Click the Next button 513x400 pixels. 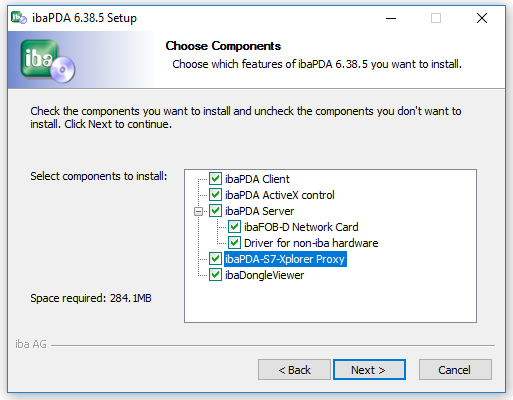[x=369, y=370]
